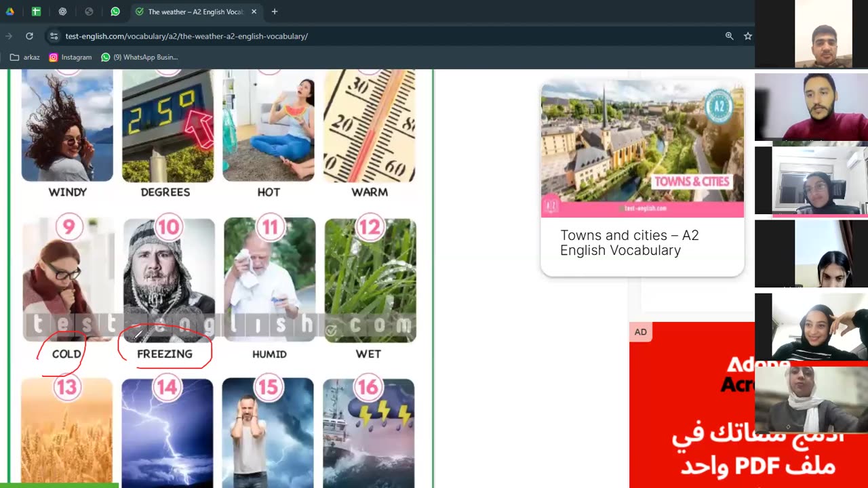The image size is (868, 488).
Task: Open a new browser tab
Action: (275, 12)
